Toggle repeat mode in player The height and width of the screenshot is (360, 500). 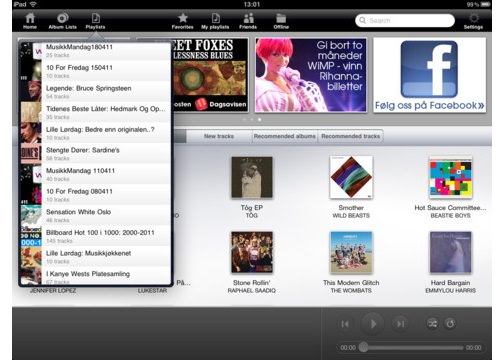tap(450, 323)
